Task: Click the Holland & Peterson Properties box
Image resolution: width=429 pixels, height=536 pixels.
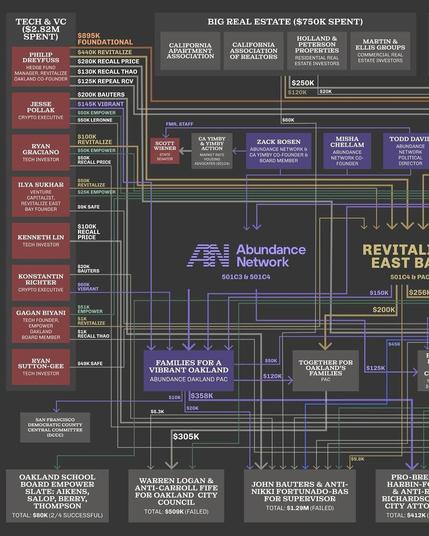Action: (x=317, y=51)
